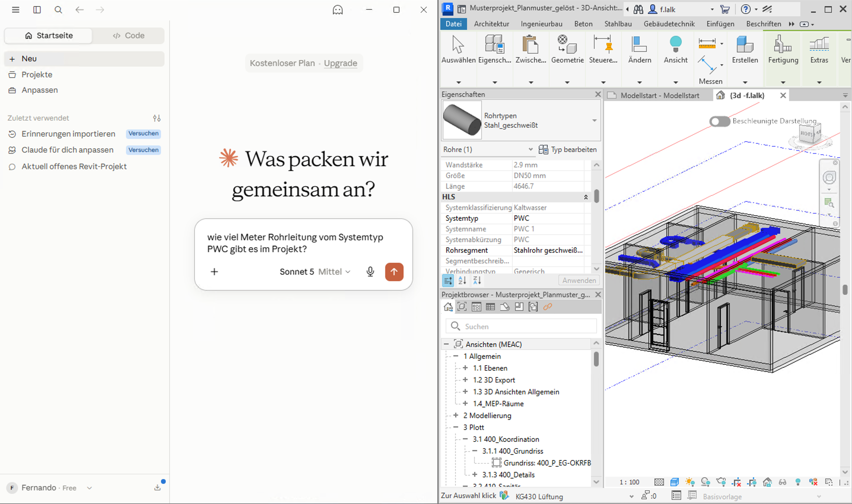The width and height of the screenshot is (852, 504).
Task: Click the Eigenschaften panel scrollbar thumb
Action: pyautogui.click(x=596, y=196)
